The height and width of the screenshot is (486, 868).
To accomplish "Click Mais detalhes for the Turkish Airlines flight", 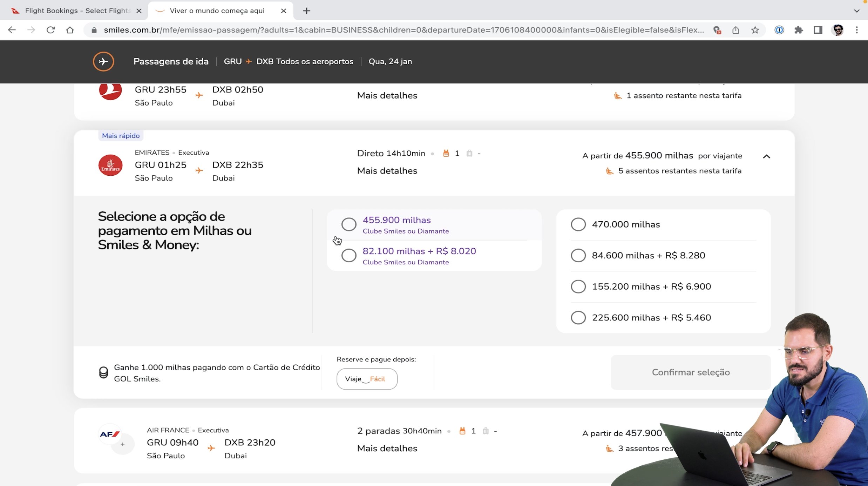I will [x=387, y=95].
